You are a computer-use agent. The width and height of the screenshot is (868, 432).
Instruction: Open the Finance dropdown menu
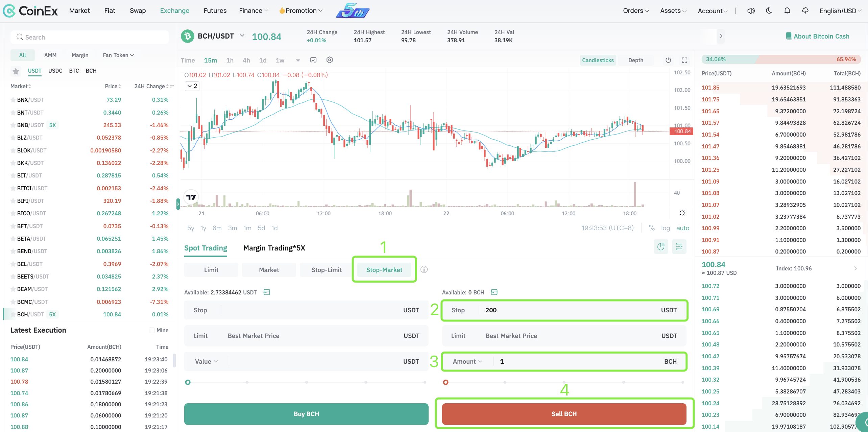[x=253, y=11]
